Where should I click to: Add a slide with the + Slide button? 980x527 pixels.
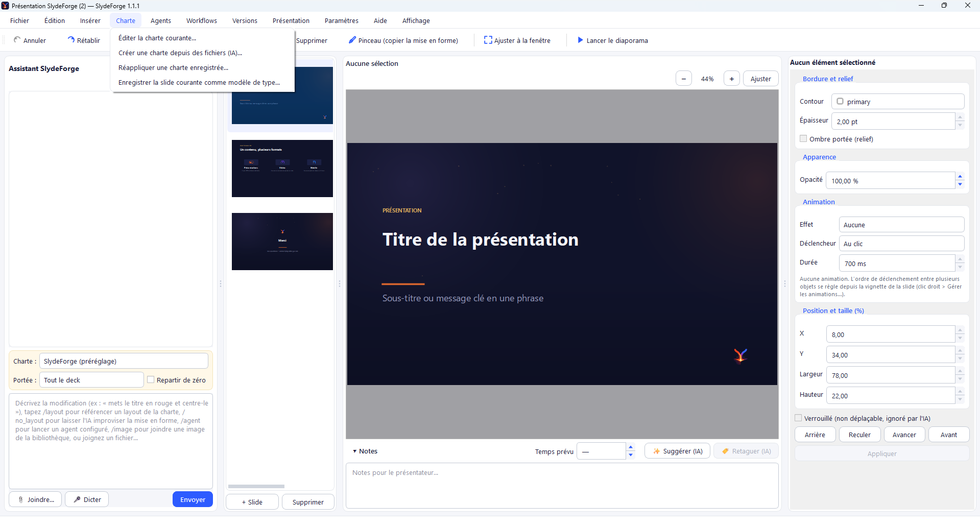click(x=252, y=502)
